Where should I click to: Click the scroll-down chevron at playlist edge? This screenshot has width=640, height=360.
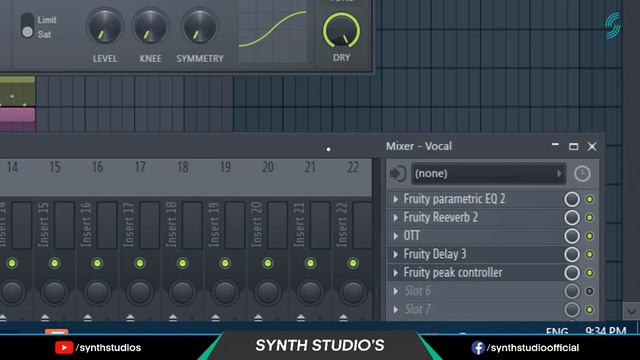click(x=631, y=311)
